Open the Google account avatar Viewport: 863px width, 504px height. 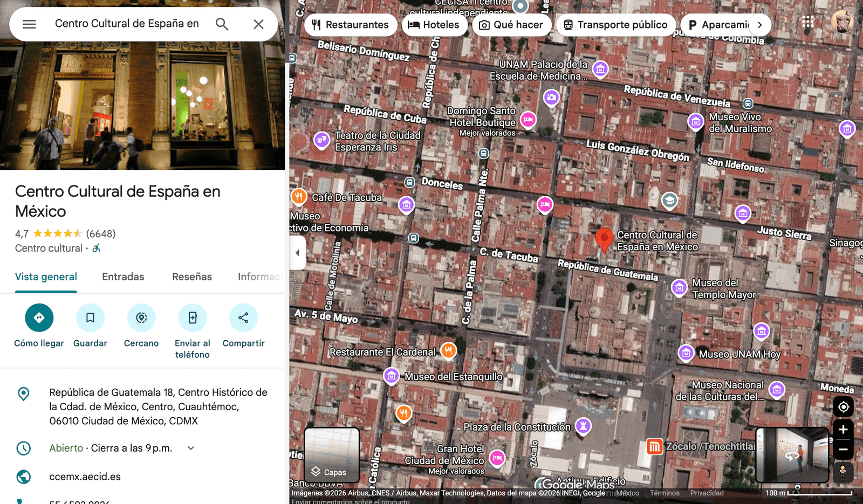coord(841,22)
